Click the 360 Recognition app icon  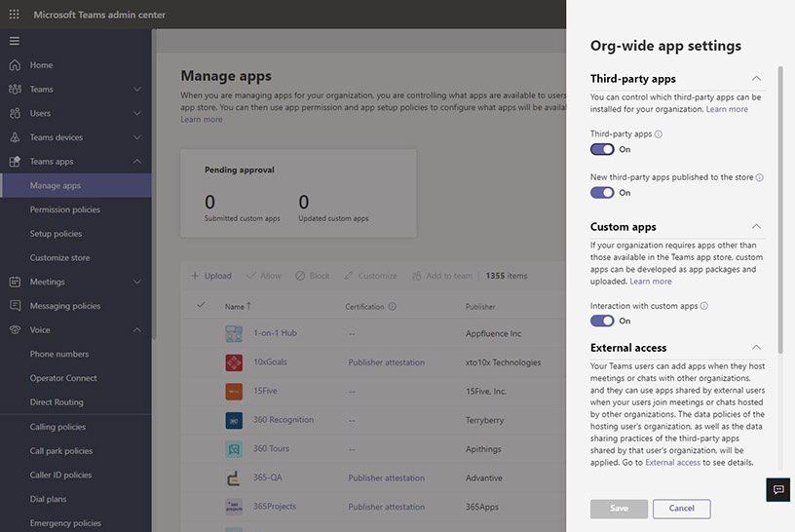[x=234, y=420]
